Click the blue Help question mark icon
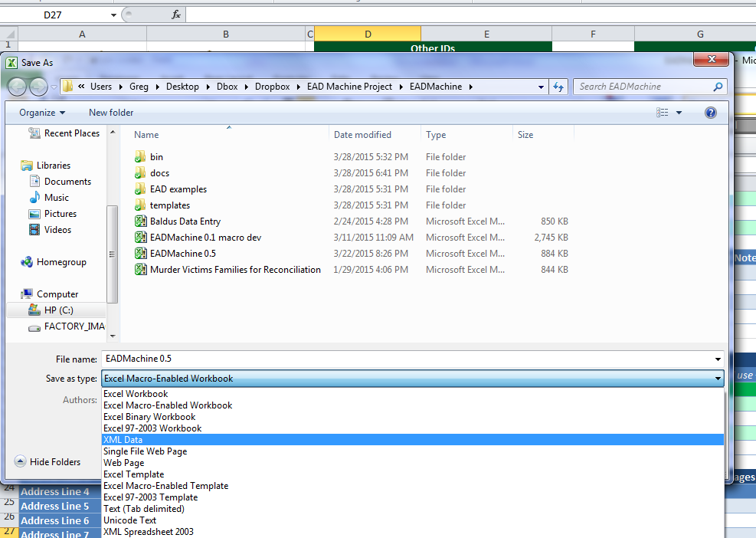This screenshot has height=538, width=756. coord(710,113)
